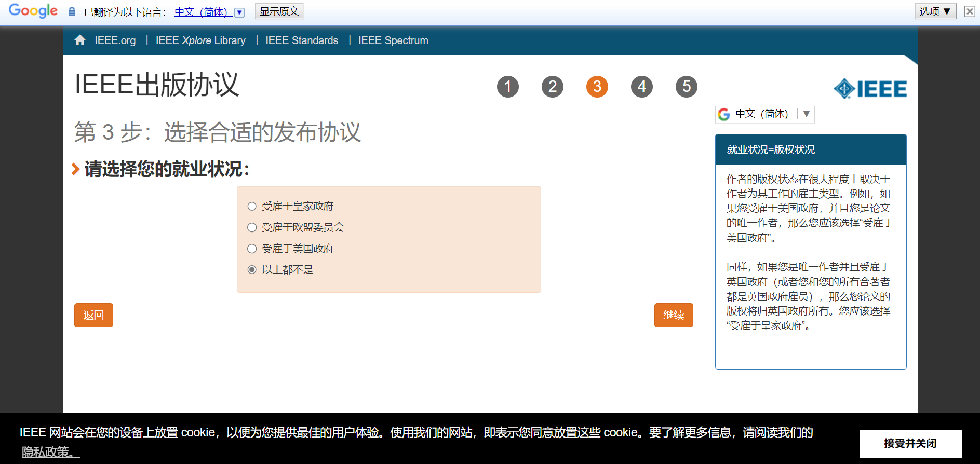Click the 已翻译为以下语言 label
Viewport: 980px width, 464px height.
pyautogui.click(x=125, y=12)
